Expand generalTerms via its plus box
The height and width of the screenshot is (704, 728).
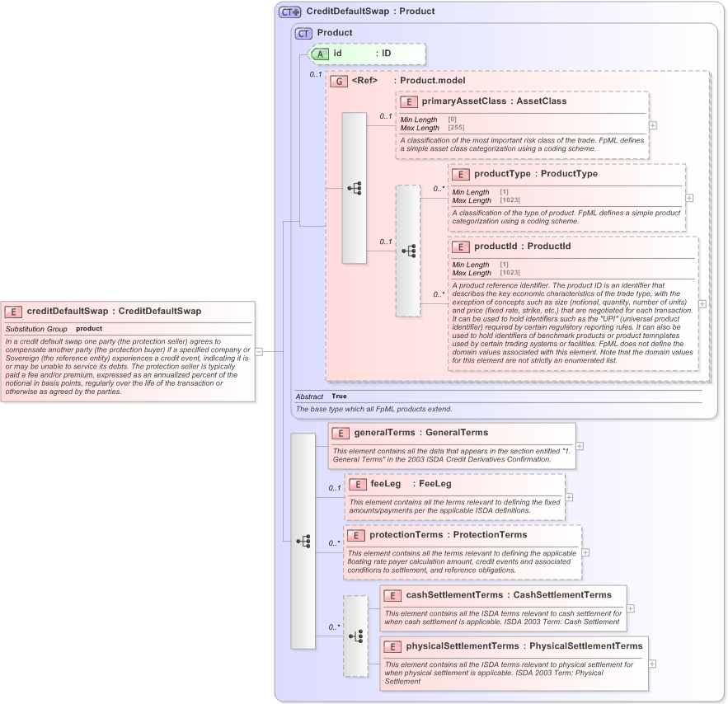tap(579, 445)
